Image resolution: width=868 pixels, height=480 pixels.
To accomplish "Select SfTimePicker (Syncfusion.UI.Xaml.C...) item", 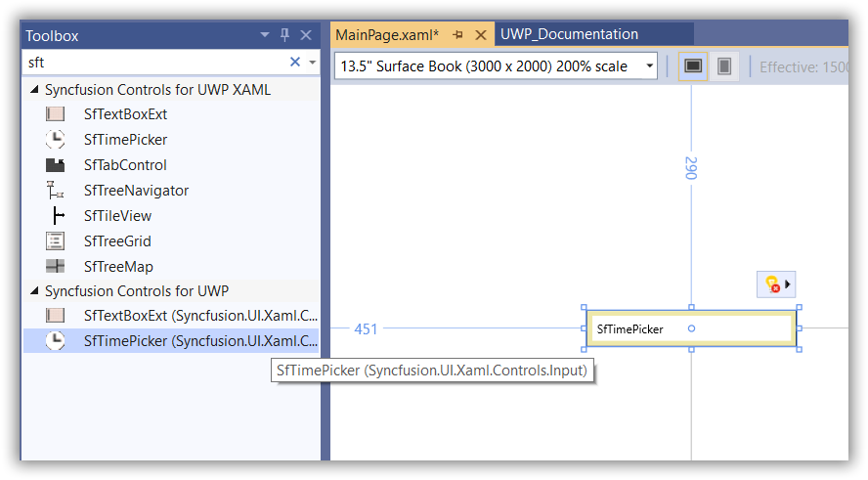I will click(172, 340).
